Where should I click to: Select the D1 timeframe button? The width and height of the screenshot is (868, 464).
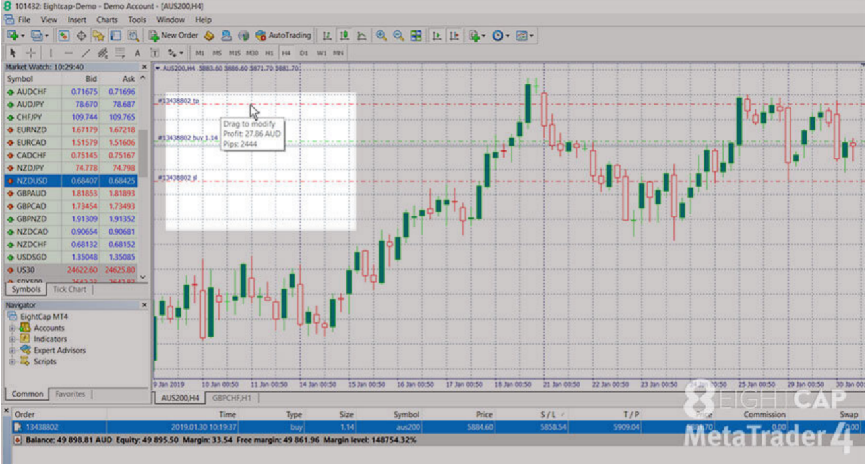[x=303, y=53]
